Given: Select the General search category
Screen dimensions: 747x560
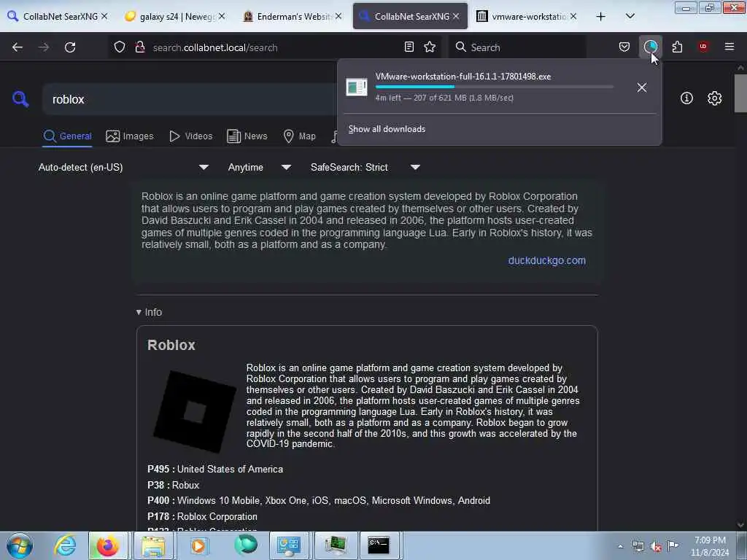Looking at the screenshot, I should coord(67,136).
